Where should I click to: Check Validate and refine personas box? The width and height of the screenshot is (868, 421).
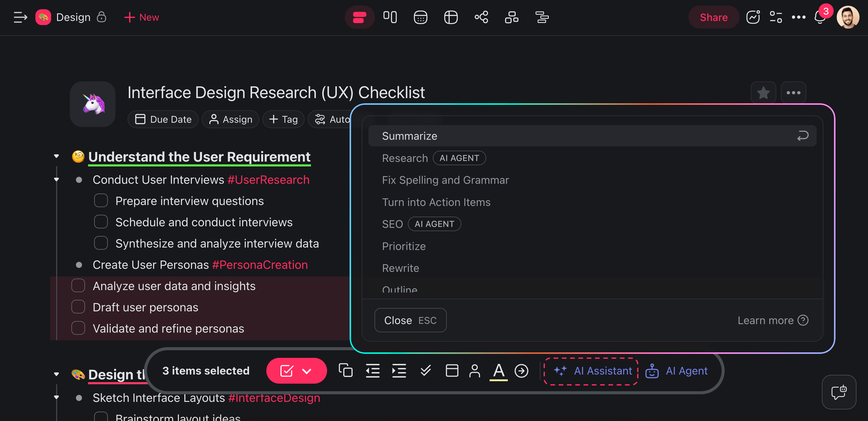pos(78,328)
